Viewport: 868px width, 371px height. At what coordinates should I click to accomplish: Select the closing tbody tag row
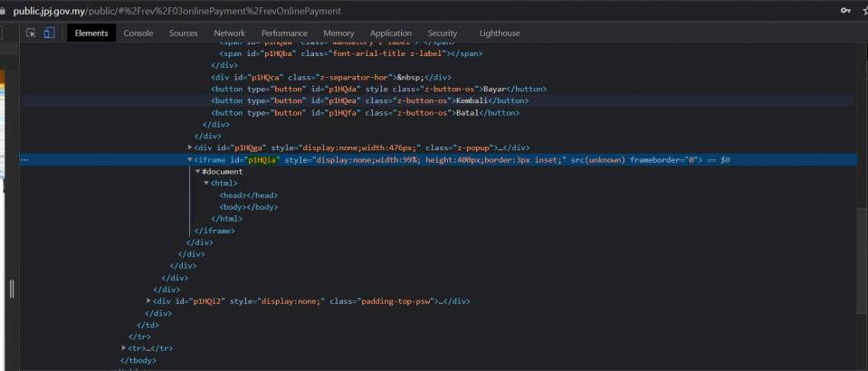point(139,360)
